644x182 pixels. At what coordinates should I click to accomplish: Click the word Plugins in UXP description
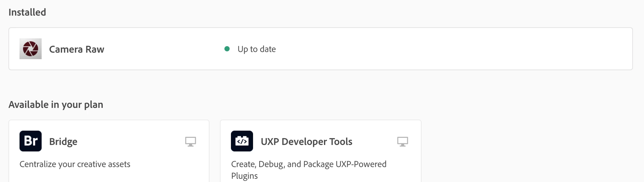pyautogui.click(x=244, y=176)
